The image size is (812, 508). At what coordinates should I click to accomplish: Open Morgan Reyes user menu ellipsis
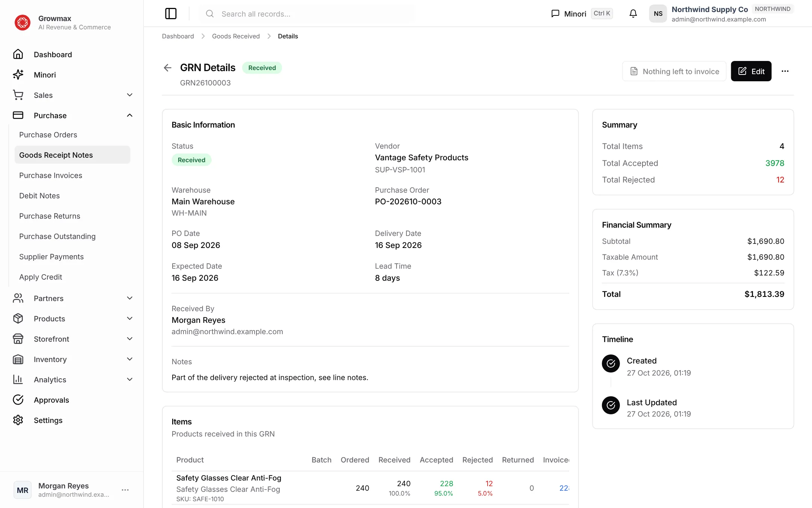click(x=125, y=490)
